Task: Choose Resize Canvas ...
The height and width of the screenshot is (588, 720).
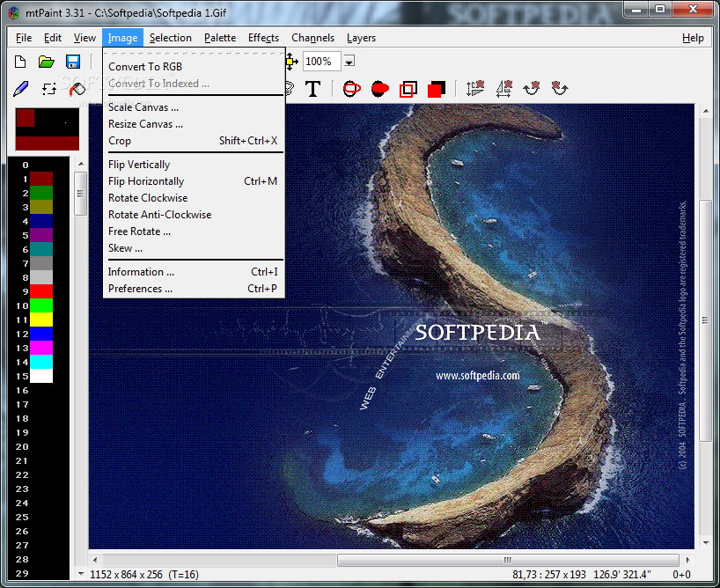Action: pyautogui.click(x=194, y=124)
